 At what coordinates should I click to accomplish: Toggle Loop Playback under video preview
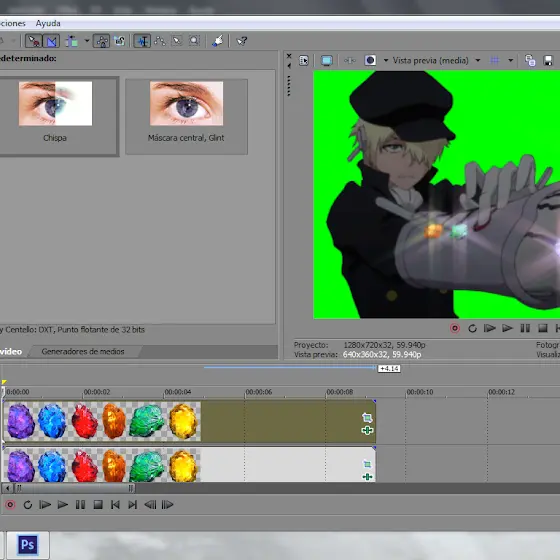coord(472,328)
